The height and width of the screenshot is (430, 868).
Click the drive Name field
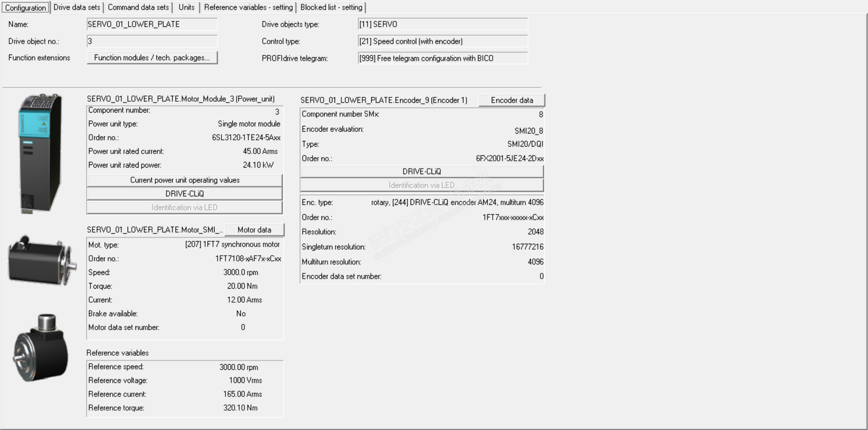click(x=152, y=24)
